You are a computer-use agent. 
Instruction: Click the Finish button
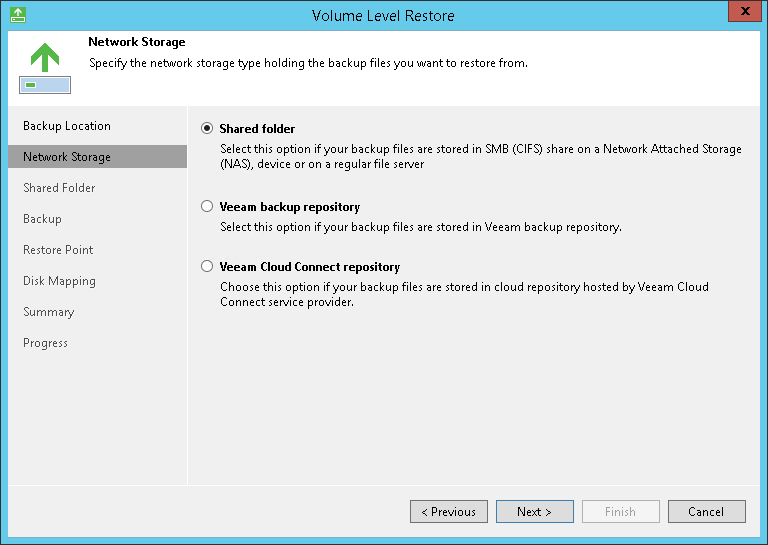[x=620, y=512]
